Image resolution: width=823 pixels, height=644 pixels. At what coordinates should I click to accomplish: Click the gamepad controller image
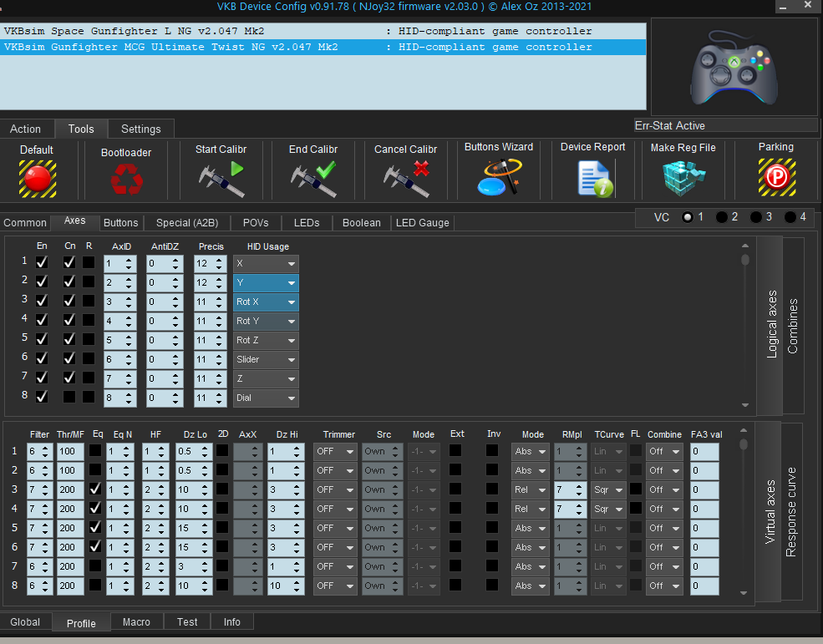[734, 67]
